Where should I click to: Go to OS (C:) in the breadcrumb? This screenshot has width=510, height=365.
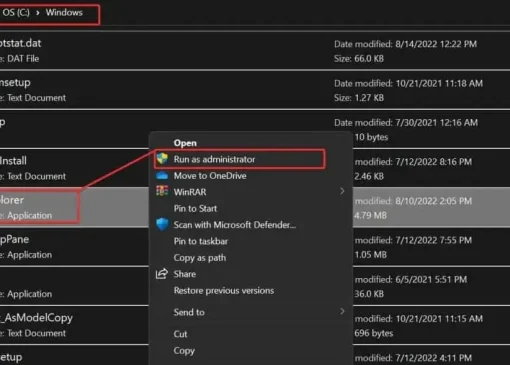[x=16, y=12]
